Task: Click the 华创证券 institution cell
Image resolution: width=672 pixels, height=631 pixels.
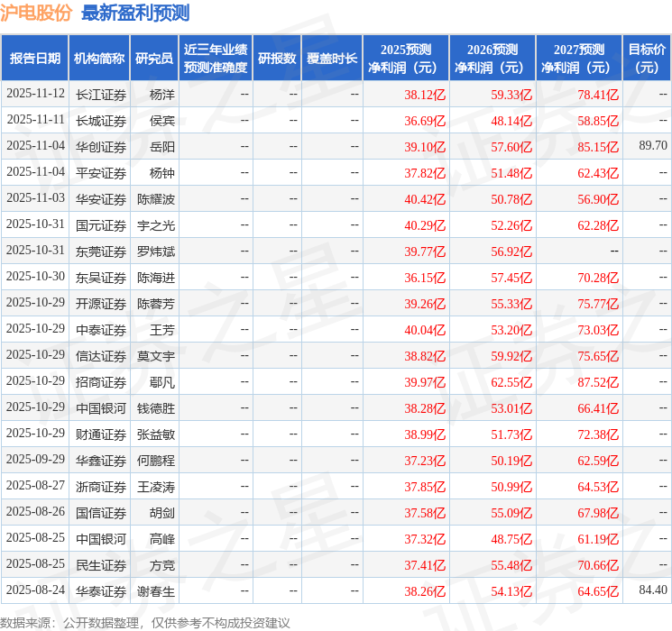Action: click(x=101, y=147)
